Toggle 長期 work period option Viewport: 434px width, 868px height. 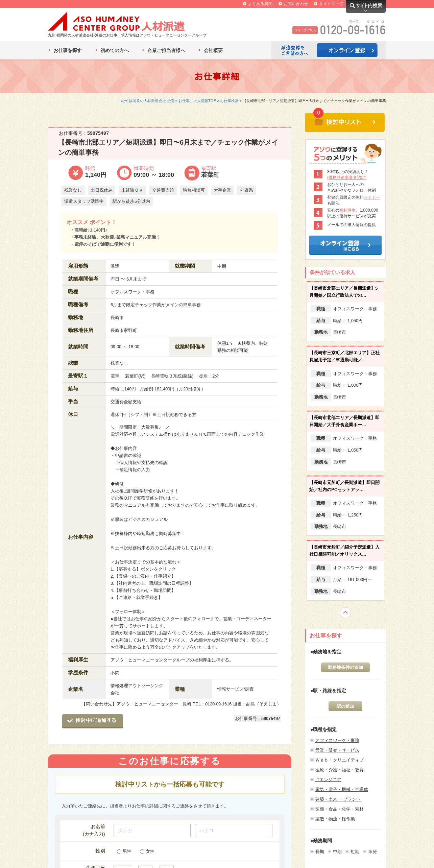click(317, 852)
